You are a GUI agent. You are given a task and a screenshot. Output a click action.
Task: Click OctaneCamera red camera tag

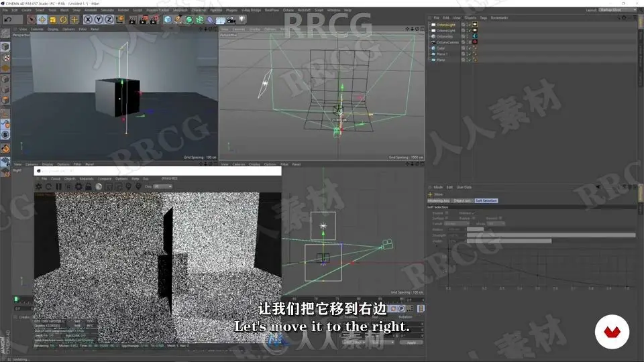pos(475,42)
